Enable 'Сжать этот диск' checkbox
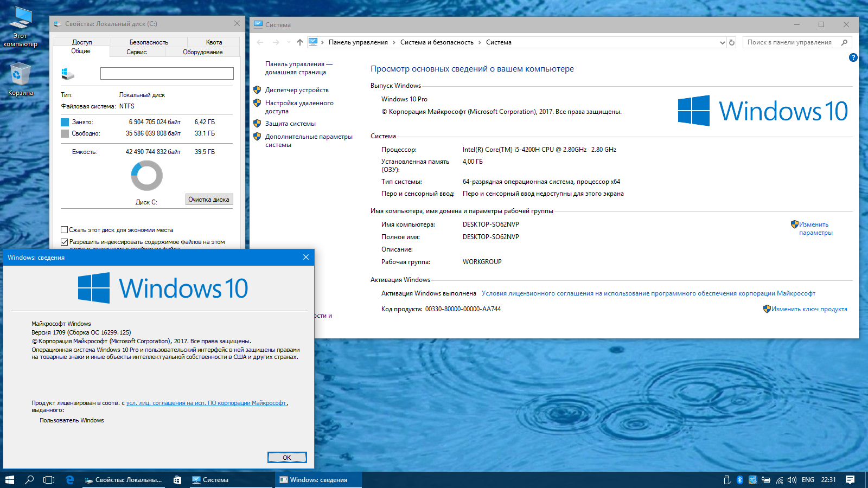Viewport: 868px width, 488px height. [65, 230]
